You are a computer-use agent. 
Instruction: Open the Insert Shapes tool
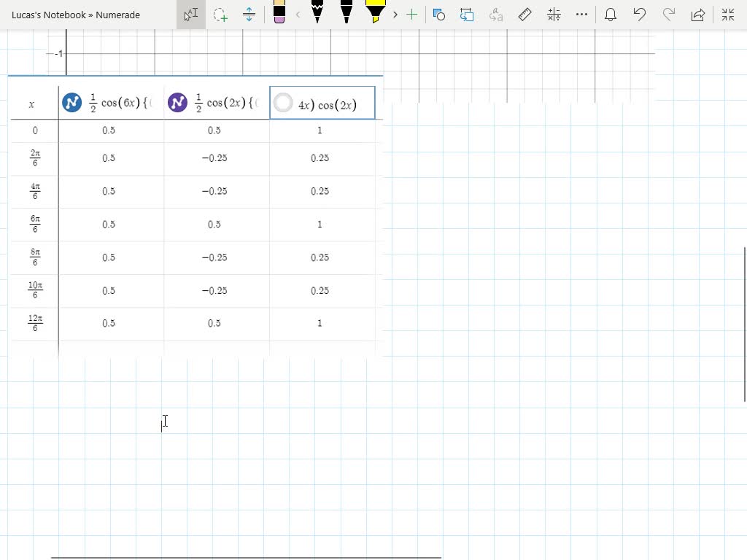pos(439,15)
